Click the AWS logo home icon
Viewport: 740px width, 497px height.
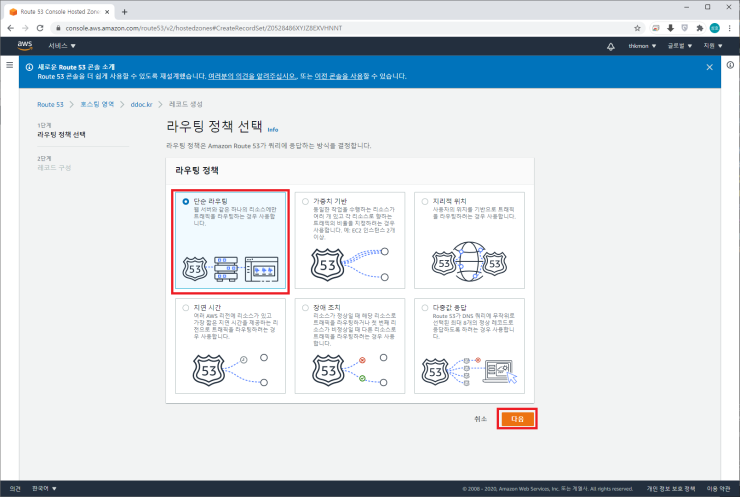pos(25,46)
